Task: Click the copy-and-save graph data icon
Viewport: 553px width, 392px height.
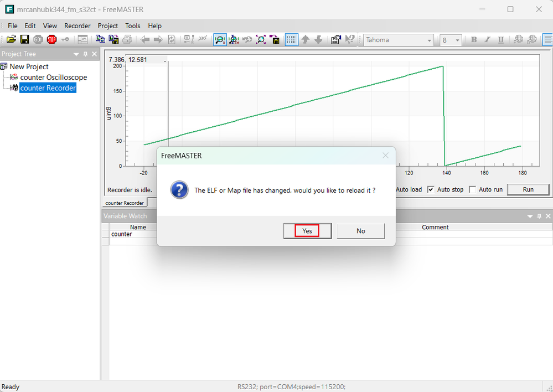Action: (113, 39)
